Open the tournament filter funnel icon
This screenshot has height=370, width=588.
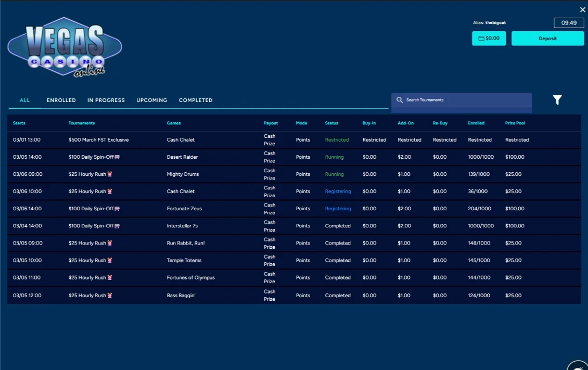(x=557, y=100)
